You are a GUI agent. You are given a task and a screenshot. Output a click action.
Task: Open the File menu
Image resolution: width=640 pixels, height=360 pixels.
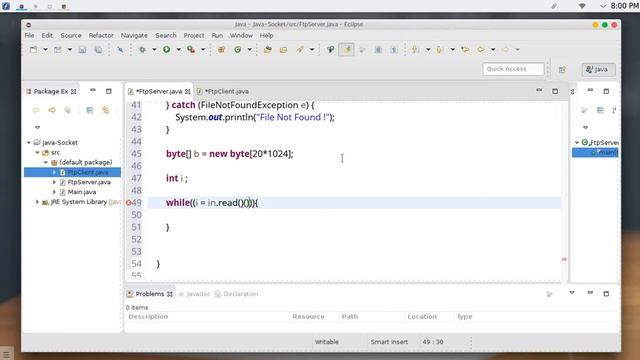(29, 36)
